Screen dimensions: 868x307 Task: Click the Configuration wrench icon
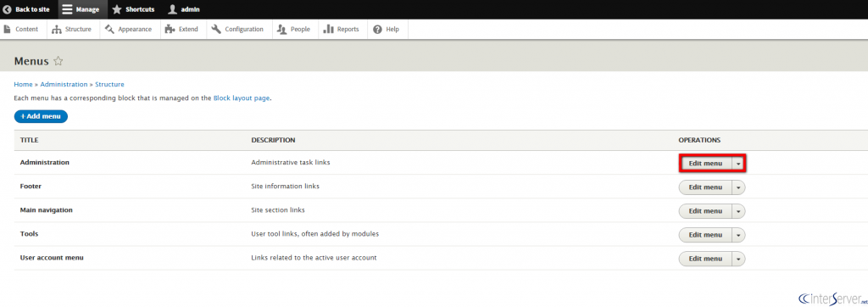pyautogui.click(x=216, y=29)
